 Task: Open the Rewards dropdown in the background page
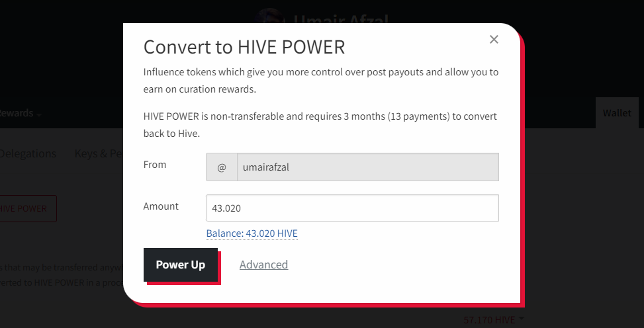pos(20,113)
